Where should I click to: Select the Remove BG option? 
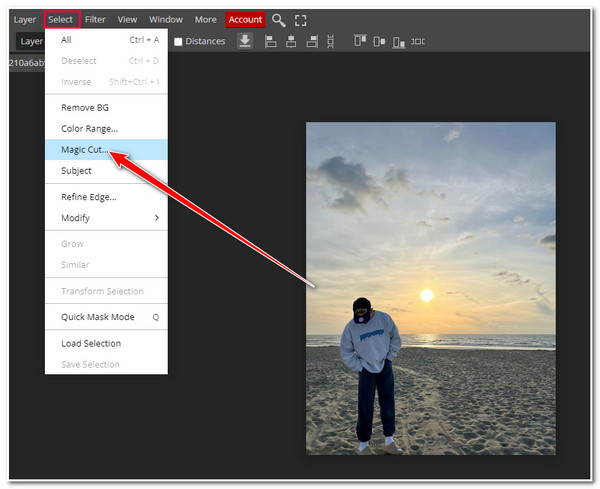pyautogui.click(x=85, y=108)
